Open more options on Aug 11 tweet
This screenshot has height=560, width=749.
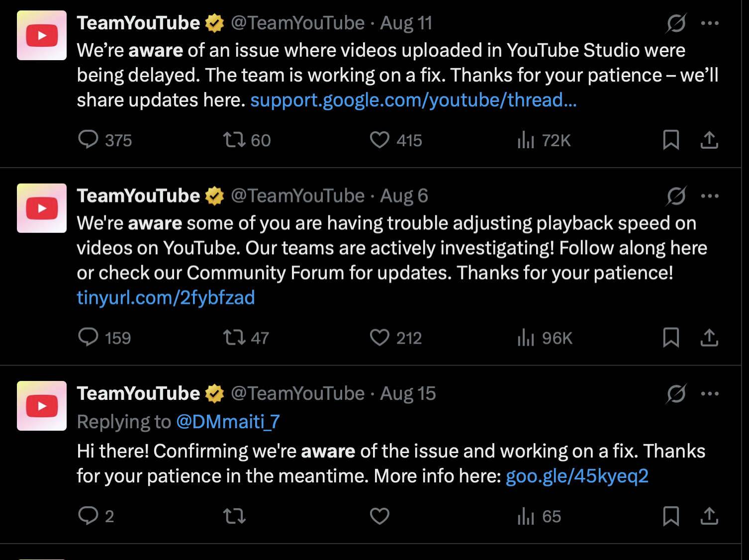coord(710,23)
